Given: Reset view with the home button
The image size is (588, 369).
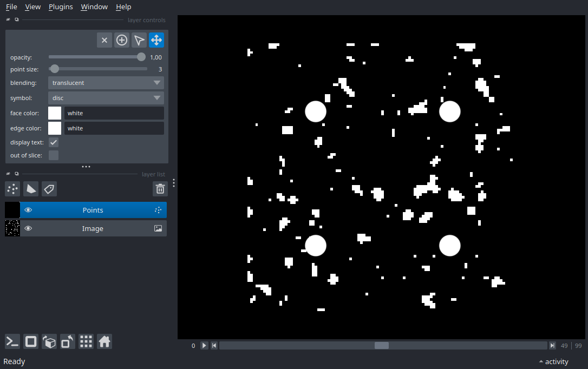Looking at the screenshot, I should 104,341.
